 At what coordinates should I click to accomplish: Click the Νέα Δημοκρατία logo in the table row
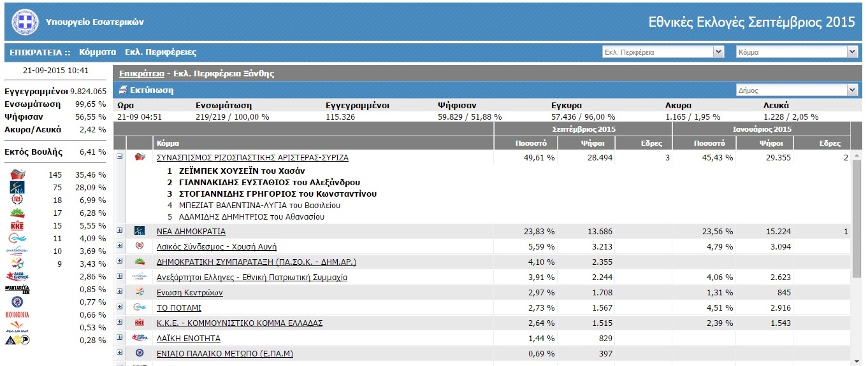140,231
